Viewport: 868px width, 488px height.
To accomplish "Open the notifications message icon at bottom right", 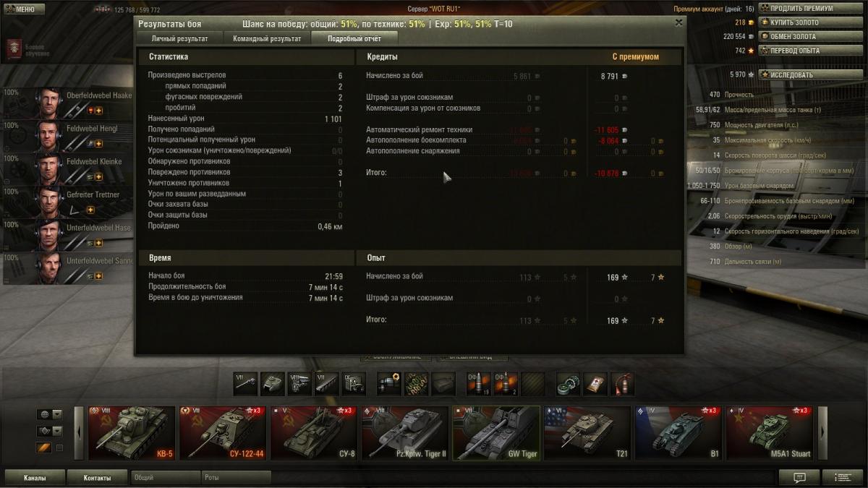I will (800, 478).
